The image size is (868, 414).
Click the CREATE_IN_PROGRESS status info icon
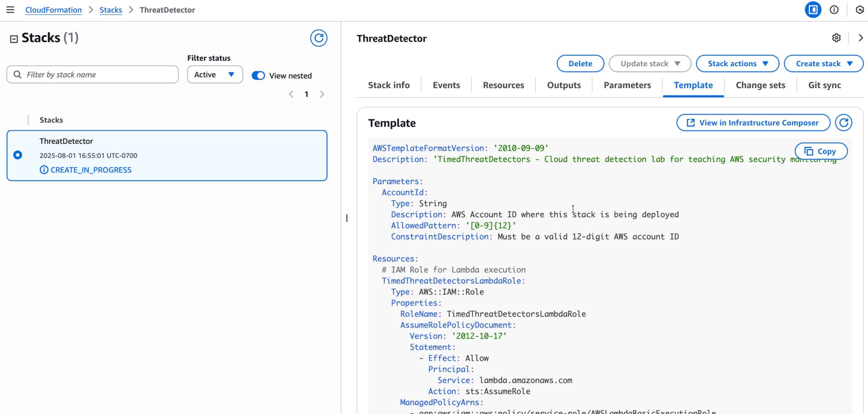44,170
